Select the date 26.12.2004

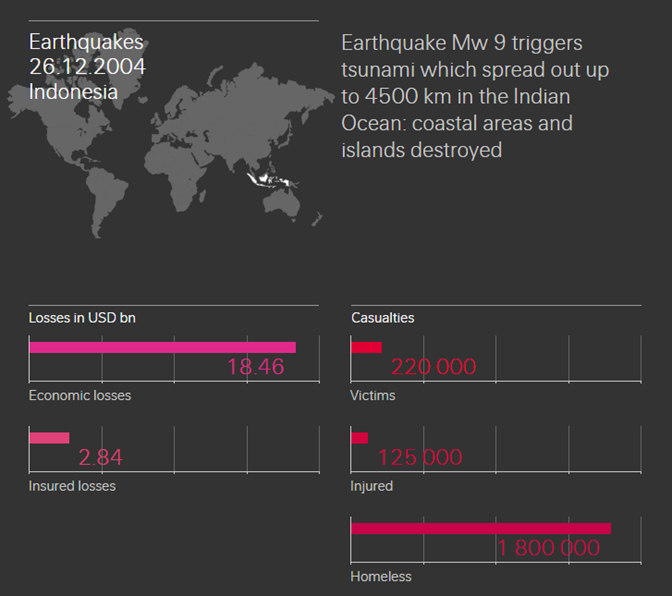[x=87, y=67]
